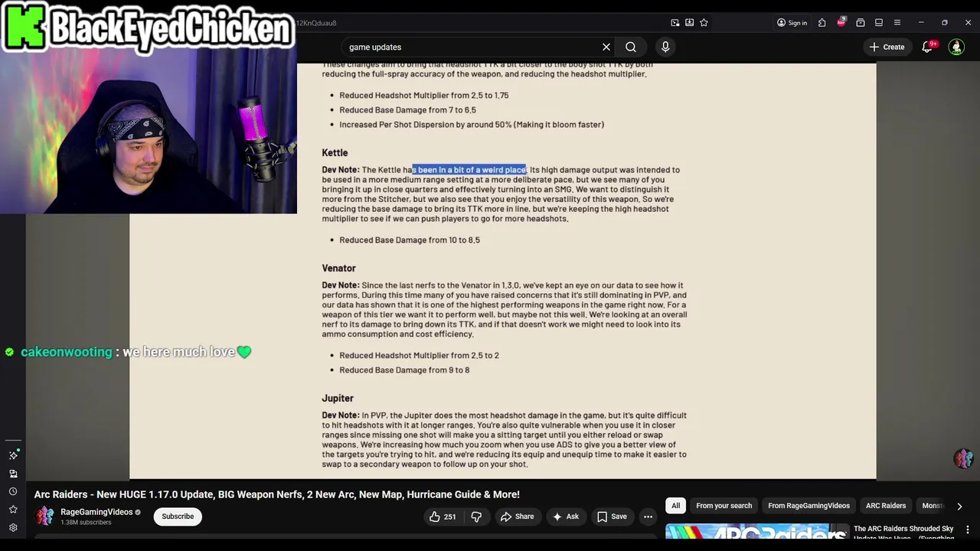Viewport: 980px width, 551px height.
Task: Open settings gear in the left sidebar
Action: [x=13, y=527]
